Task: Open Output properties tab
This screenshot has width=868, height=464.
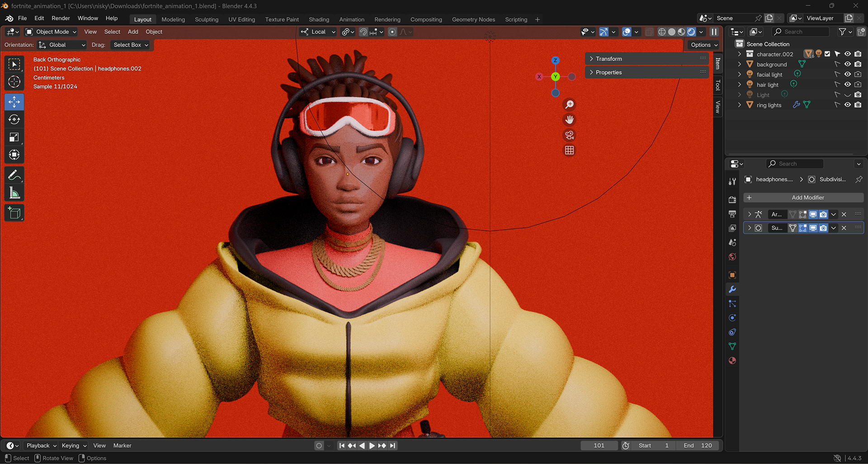Action: click(732, 214)
